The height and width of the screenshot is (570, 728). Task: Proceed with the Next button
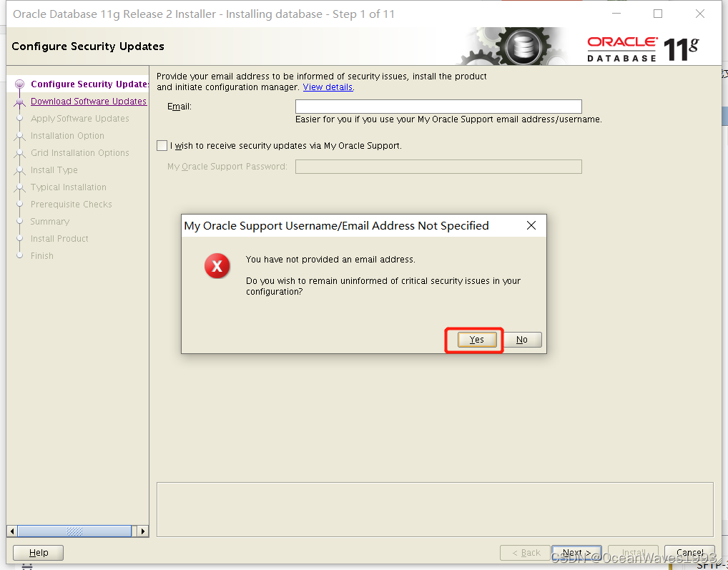(576, 552)
